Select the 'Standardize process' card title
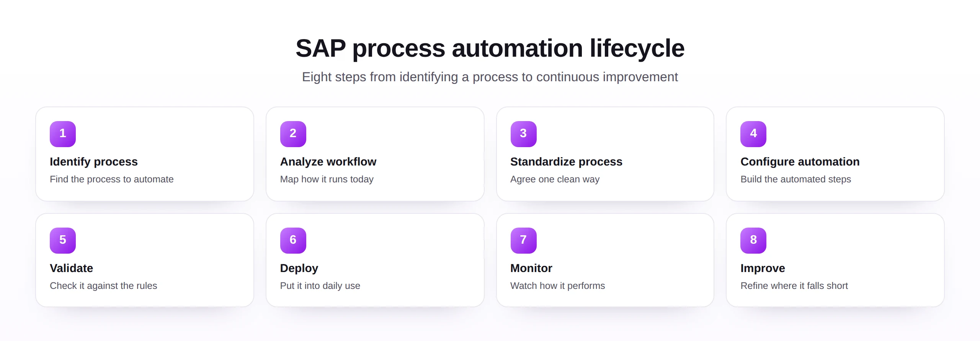 [567, 162]
